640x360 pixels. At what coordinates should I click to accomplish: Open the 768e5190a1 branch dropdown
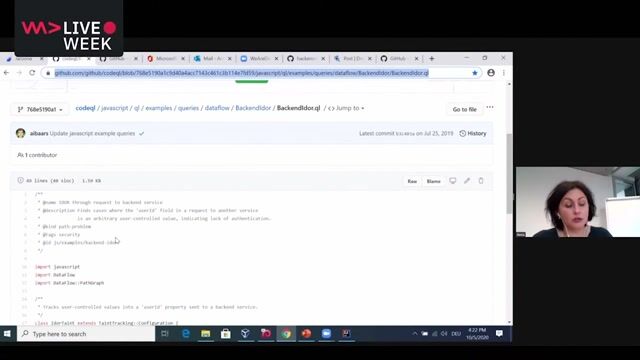coord(40,109)
